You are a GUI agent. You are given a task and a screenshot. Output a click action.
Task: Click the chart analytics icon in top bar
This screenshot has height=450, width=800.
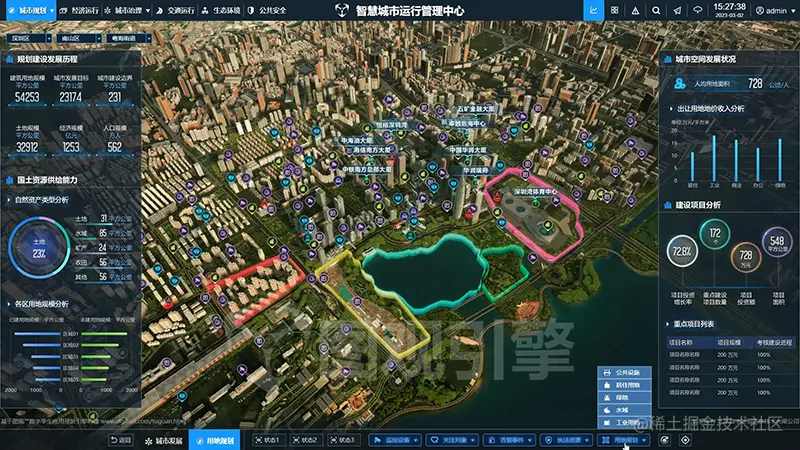coord(593,10)
